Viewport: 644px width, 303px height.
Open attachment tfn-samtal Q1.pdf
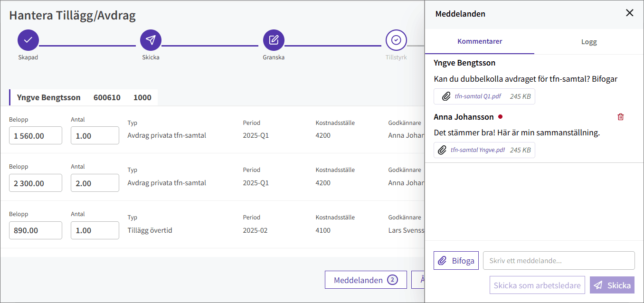click(478, 96)
